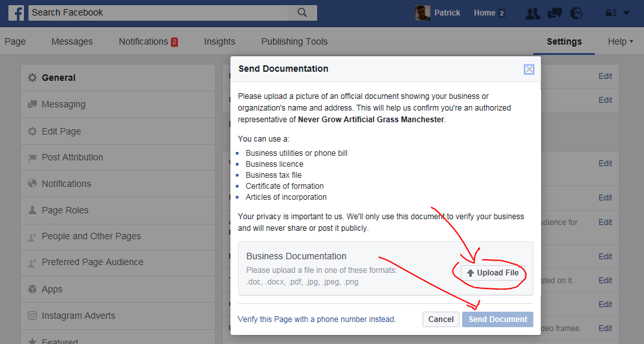Click Patrick's profile picture thumbnail
The height and width of the screenshot is (344, 644).
pyautogui.click(x=422, y=13)
